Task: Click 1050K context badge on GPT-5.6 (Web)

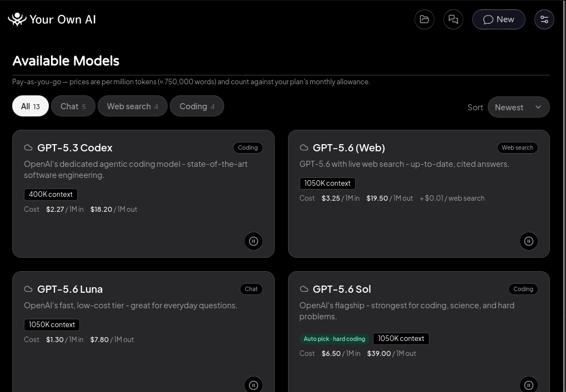Action: click(x=327, y=183)
